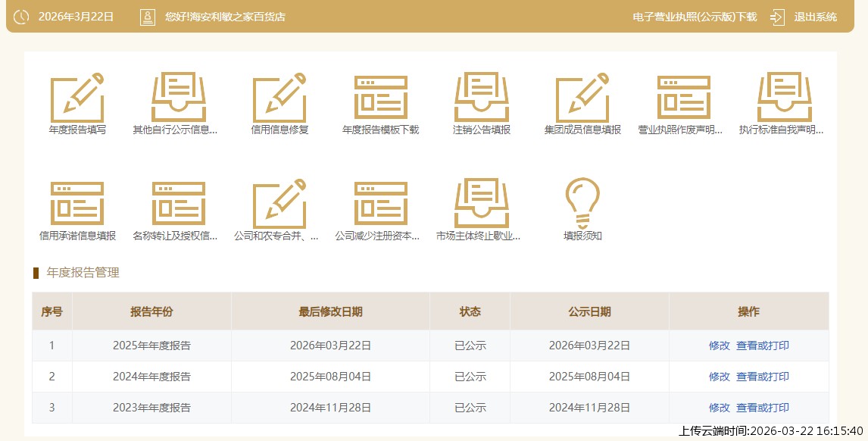
Task: Click the 填报须知 lightbulb icon
Action: [582, 203]
